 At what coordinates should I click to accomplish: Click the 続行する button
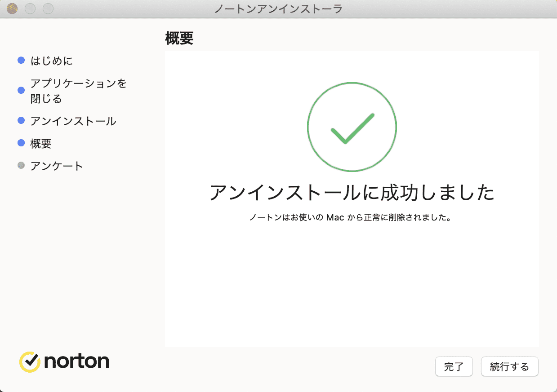tap(509, 366)
